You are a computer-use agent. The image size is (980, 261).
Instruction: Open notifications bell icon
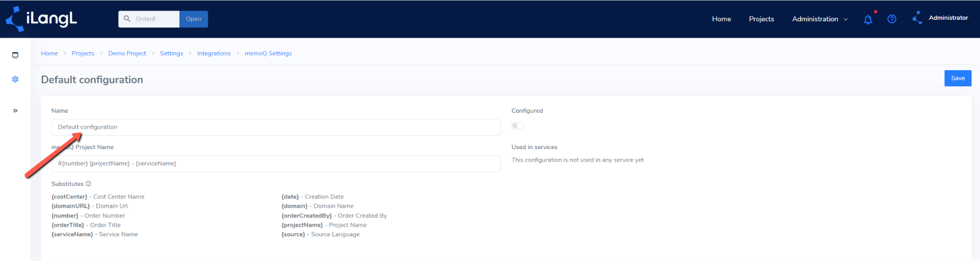click(x=868, y=19)
